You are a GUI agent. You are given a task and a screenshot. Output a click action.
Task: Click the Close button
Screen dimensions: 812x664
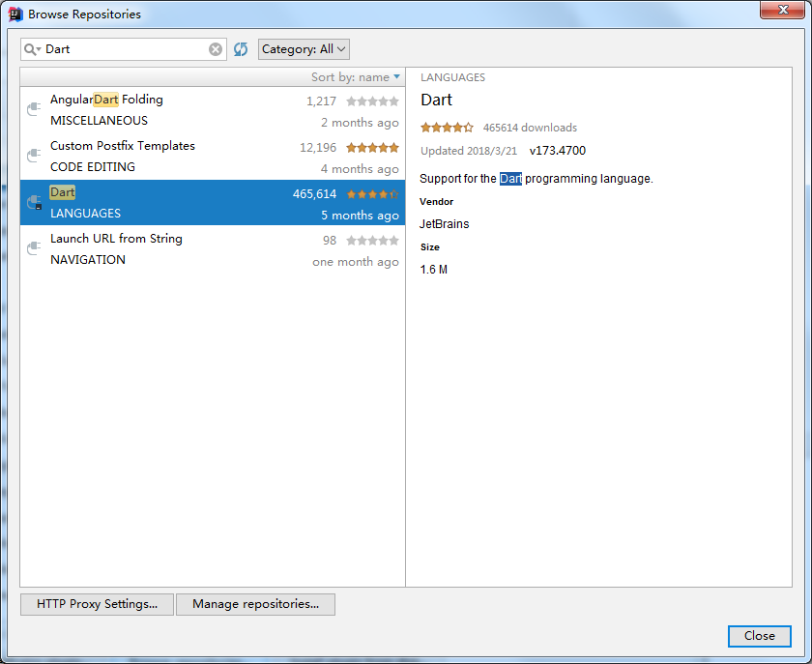point(760,636)
